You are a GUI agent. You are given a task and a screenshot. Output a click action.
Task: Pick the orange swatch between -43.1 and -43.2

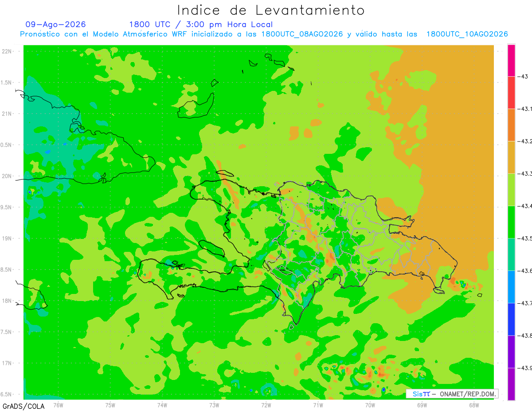(511, 125)
